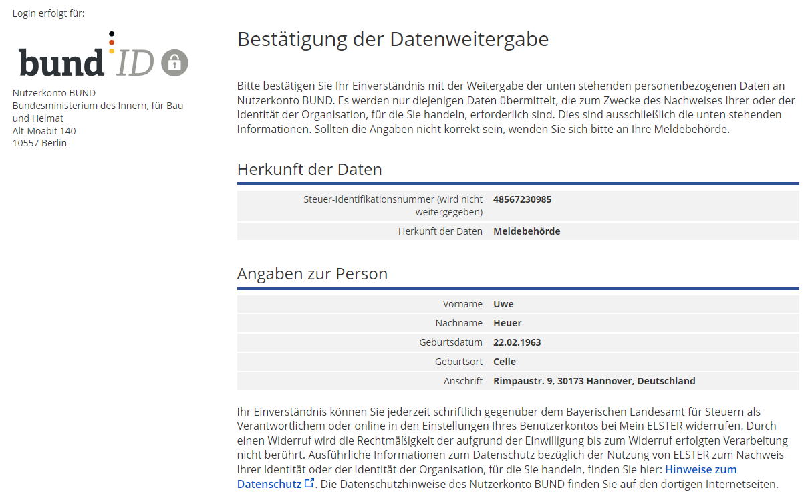Click the Geburtsdatum label
Image resolution: width=812 pixels, height=504 pixels.
pos(450,342)
